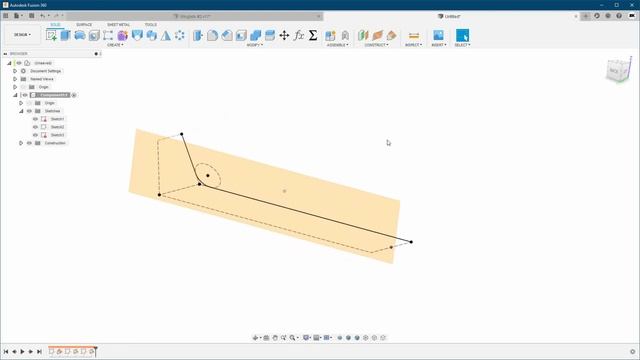The height and width of the screenshot is (360, 640).
Task: Select the Plane at Angle icon
Action: [x=377, y=35]
